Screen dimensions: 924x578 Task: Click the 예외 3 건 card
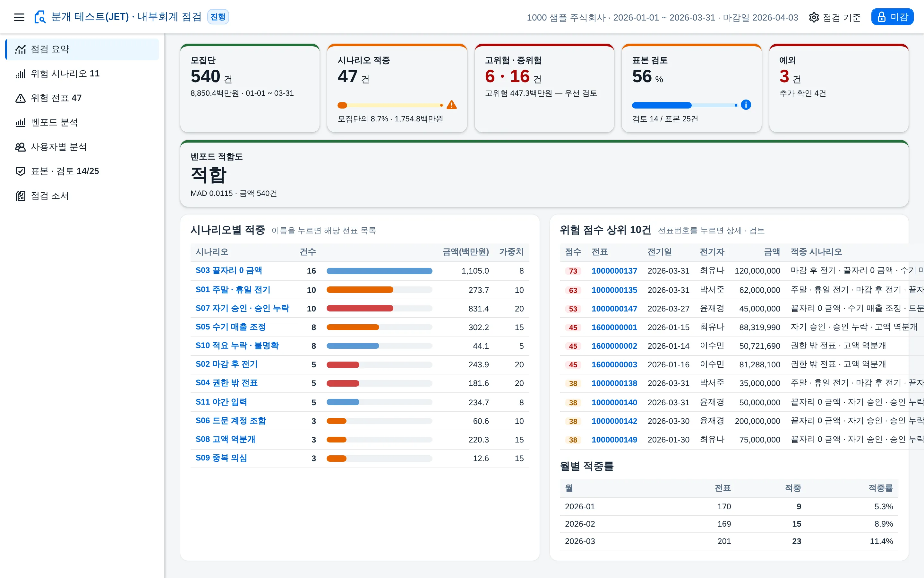(838, 88)
